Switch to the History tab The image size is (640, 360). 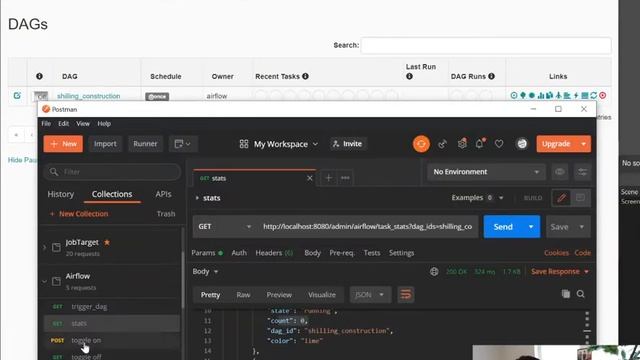(61, 194)
